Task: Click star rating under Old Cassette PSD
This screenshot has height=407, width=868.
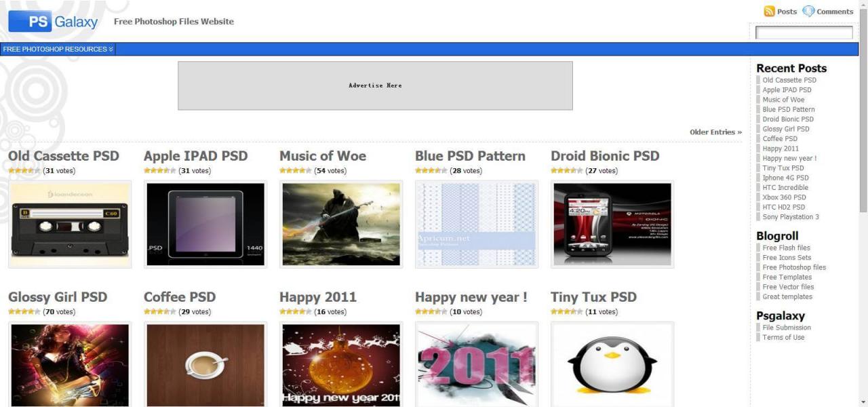Action: (24, 171)
